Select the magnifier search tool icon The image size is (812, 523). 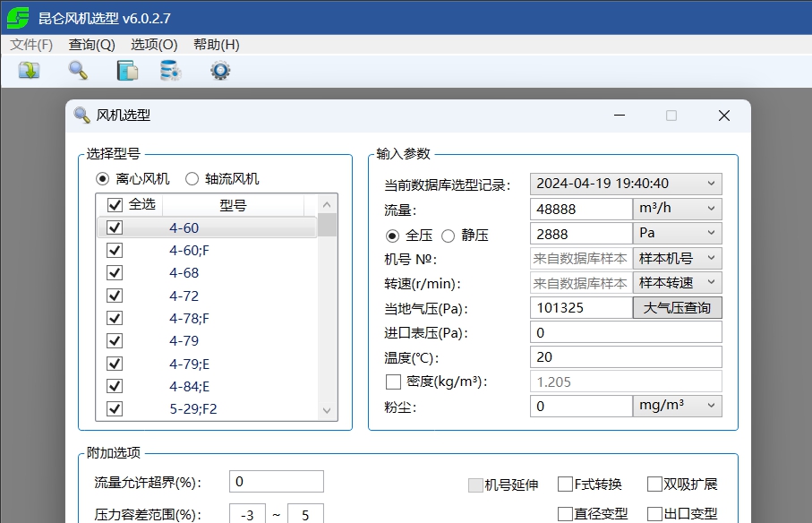point(76,70)
